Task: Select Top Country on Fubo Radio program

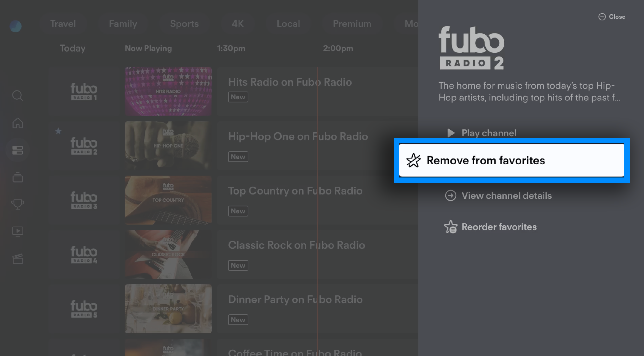Action: 317,200
